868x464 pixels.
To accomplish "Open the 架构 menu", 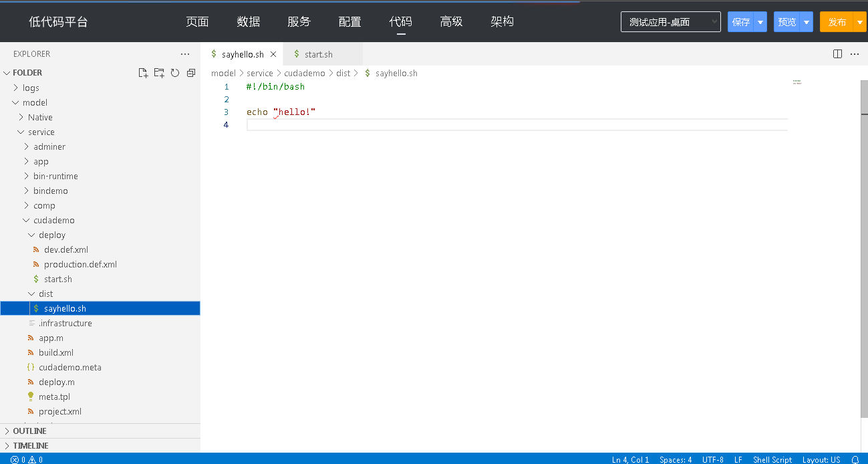I will coord(502,22).
